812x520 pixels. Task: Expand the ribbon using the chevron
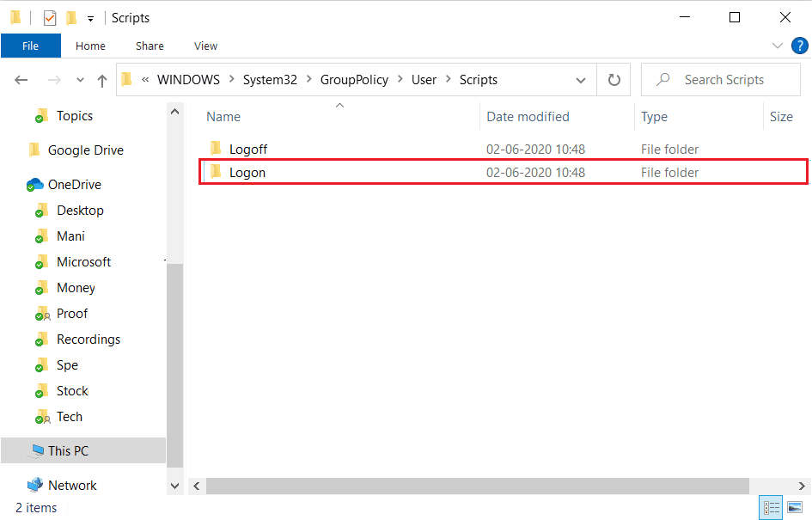[777, 46]
